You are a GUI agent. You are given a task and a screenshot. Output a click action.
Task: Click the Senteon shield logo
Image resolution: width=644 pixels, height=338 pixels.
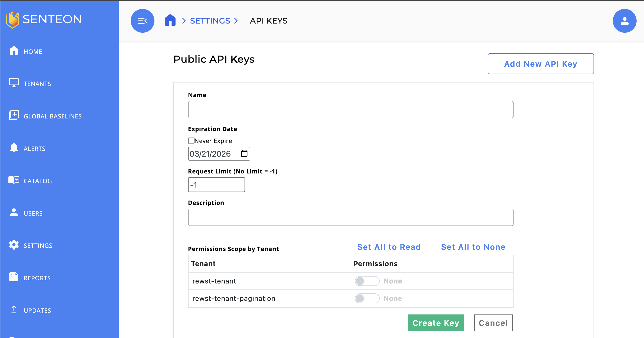click(x=13, y=20)
